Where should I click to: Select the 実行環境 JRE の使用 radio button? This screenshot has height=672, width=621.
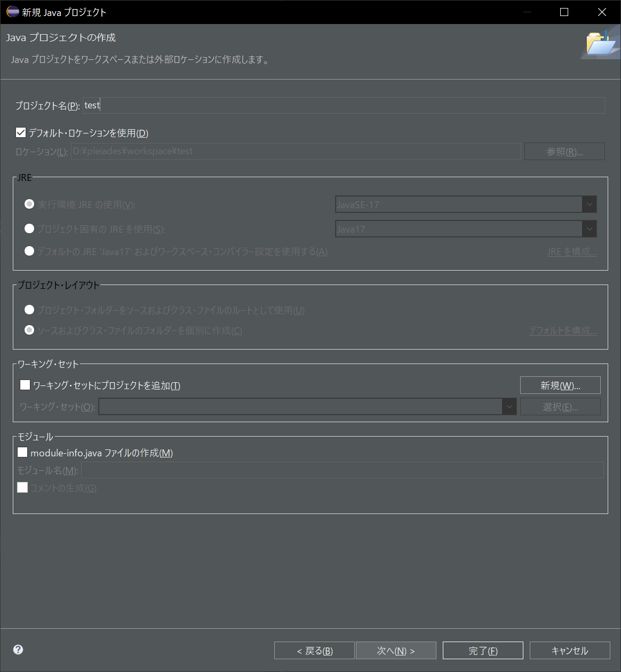(x=29, y=204)
